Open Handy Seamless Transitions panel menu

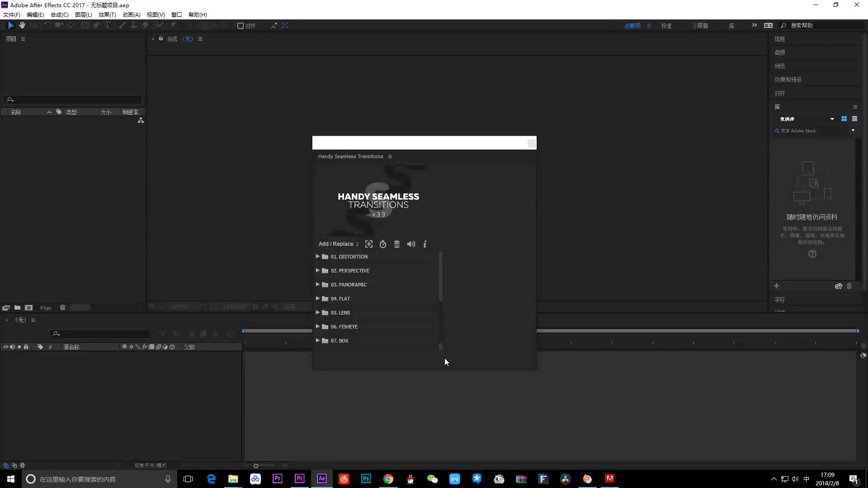pos(390,156)
